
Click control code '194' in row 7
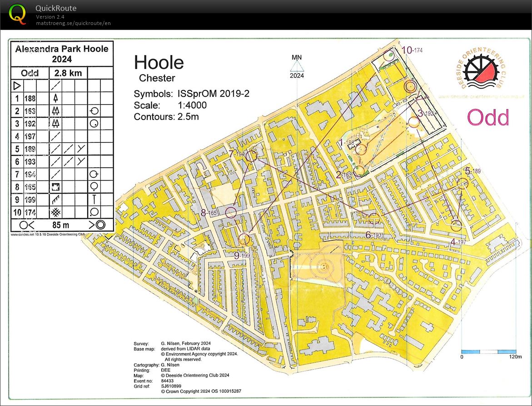30,175
